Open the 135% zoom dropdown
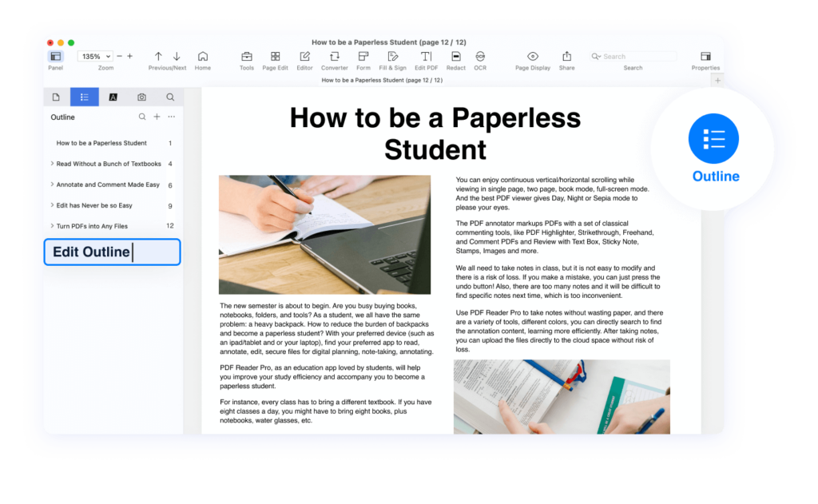This screenshot has width=818, height=504. (95, 57)
